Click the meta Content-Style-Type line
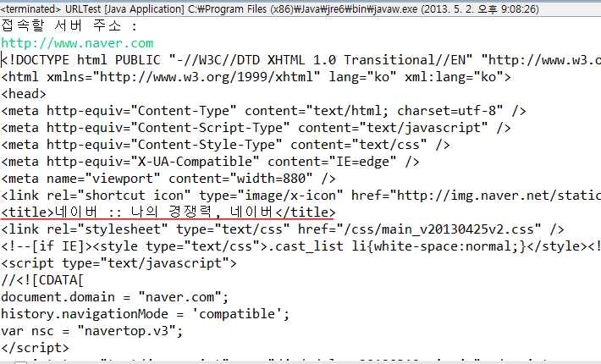This screenshot has height=364, width=601. [225, 145]
